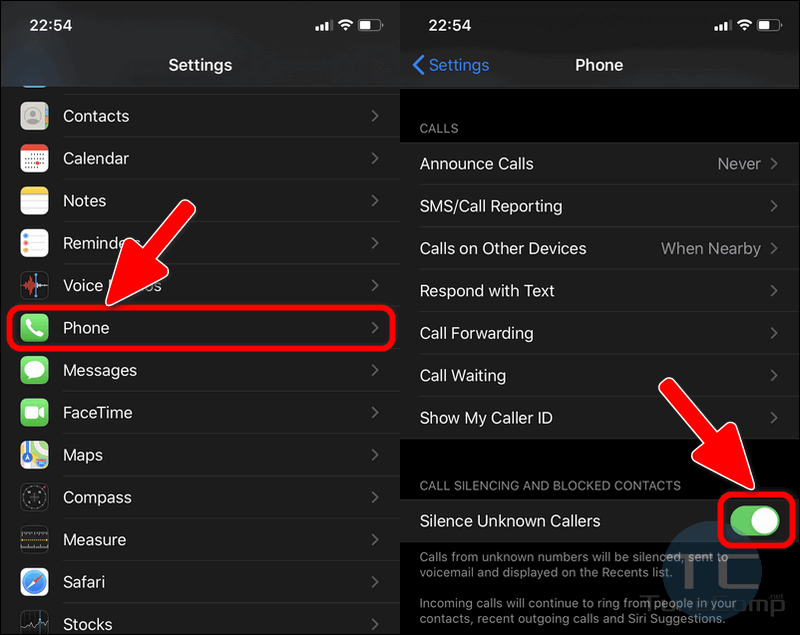Tap the Show My Caller ID label
800x635 pixels.
coord(486,418)
